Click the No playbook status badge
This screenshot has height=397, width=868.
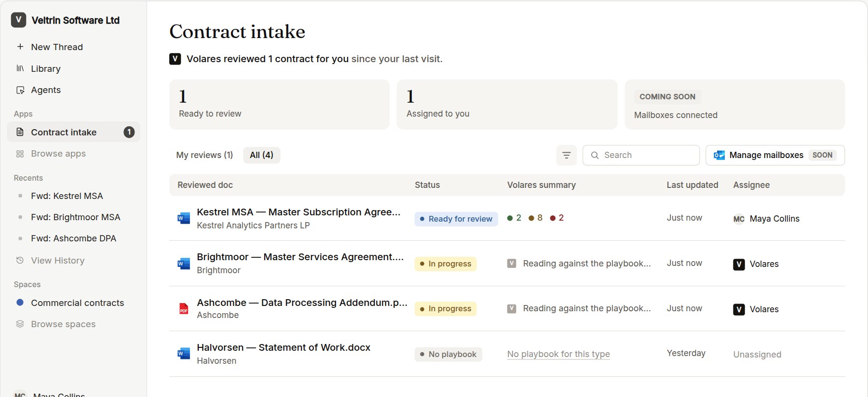[x=448, y=355]
